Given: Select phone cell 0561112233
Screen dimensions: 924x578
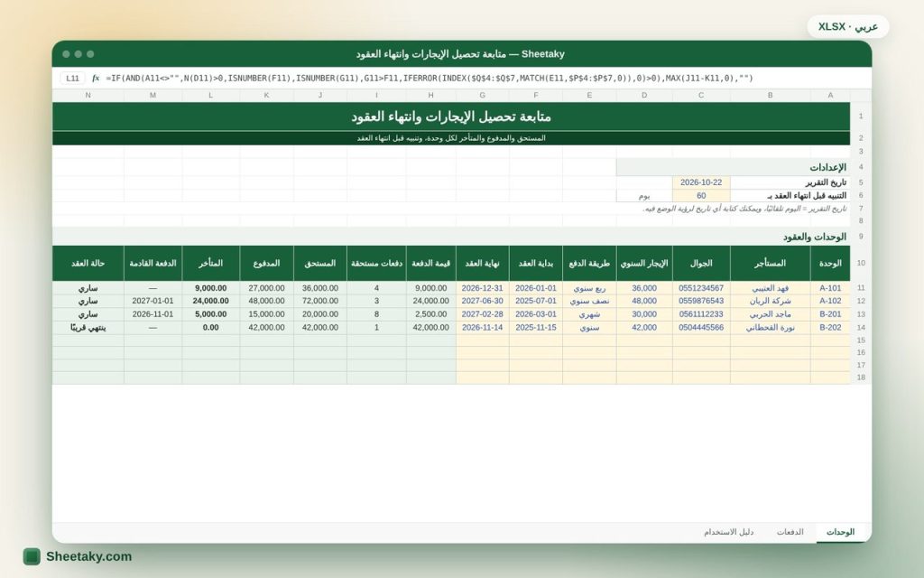Looking at the screenshot, I should pos(700,314).
